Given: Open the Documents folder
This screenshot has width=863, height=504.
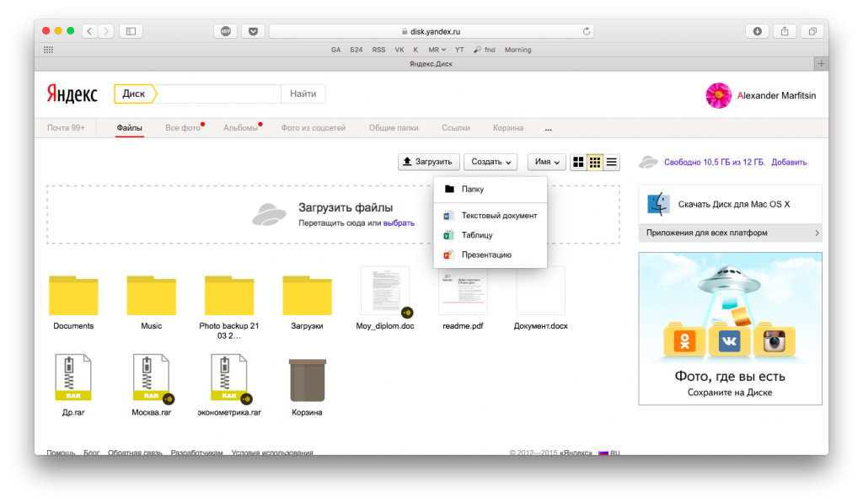Looking at the screenshot, I should click(73, 296).
